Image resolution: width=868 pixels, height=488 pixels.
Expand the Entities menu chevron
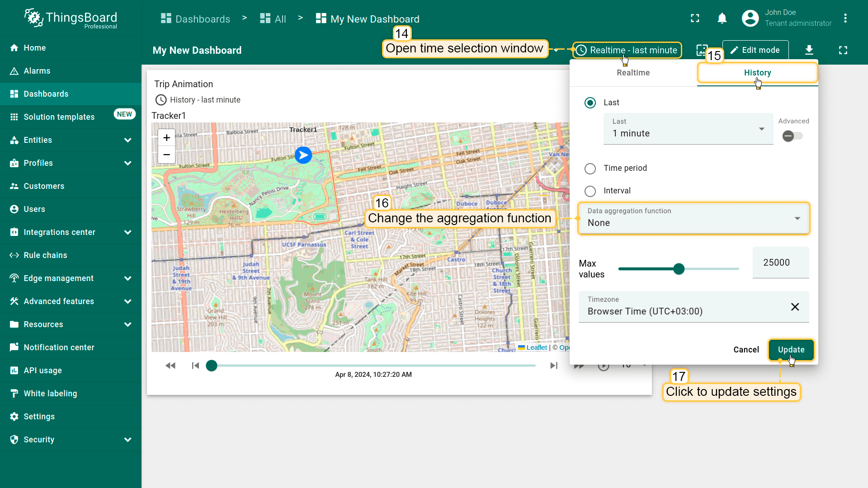tap(128, 140)
